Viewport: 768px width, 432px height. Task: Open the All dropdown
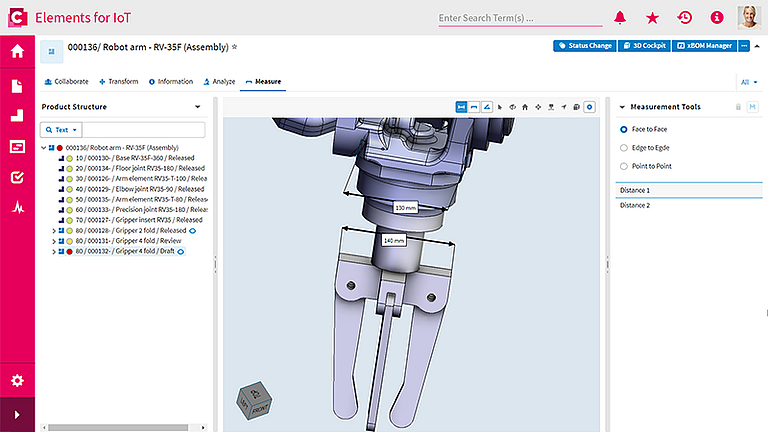pyautogui.click(x=749, y=82)
